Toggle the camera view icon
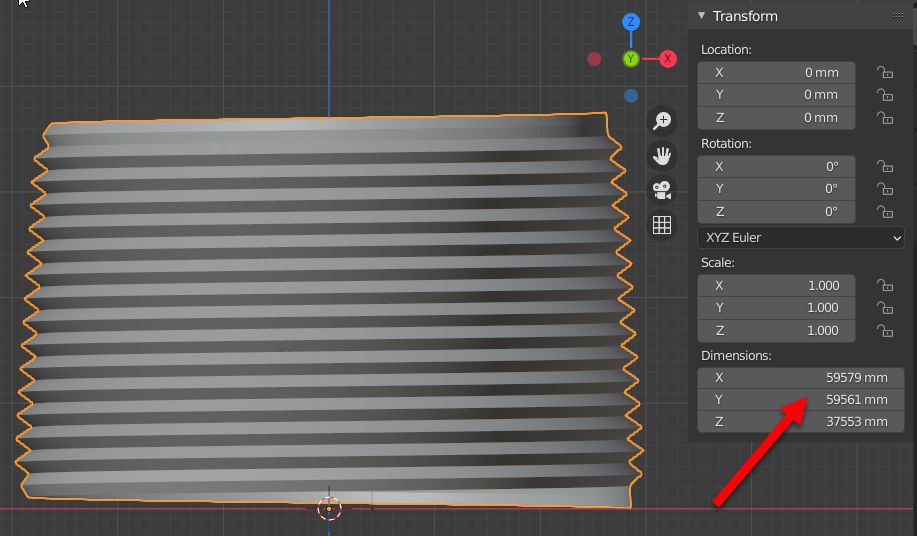The width and height of the screenshot is (917, 536). (x=662, y=190)
